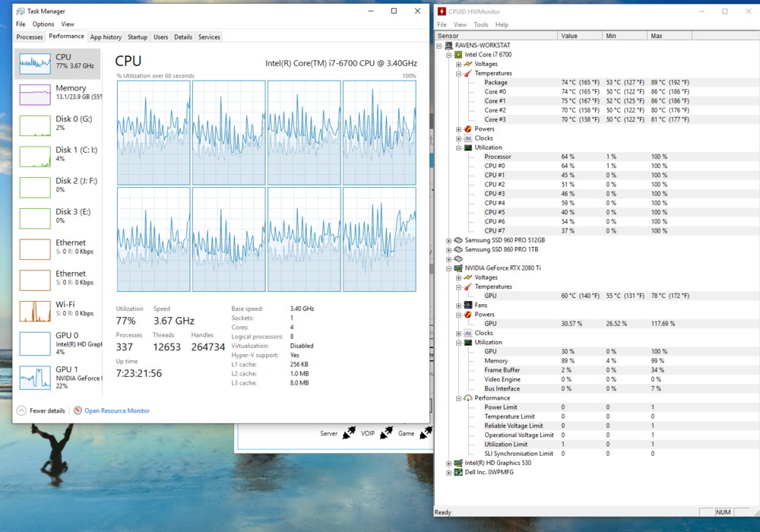Open Disk 1 (C: I:) performance view
This screenshot has height=532, width=760.
point(59,156)
